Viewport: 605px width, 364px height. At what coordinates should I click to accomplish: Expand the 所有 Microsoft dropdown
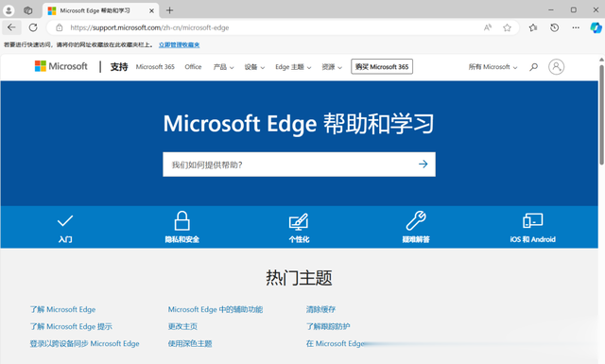coord(493,67)
